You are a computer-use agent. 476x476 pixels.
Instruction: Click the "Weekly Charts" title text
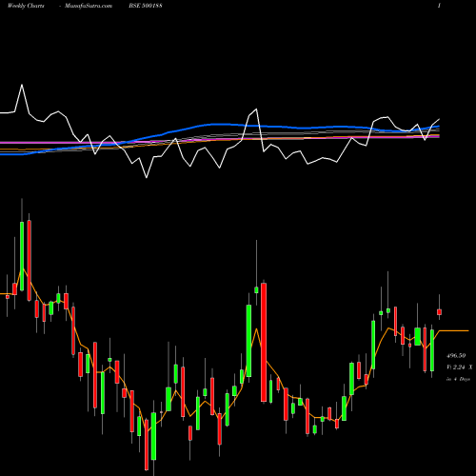click(26, 6)
